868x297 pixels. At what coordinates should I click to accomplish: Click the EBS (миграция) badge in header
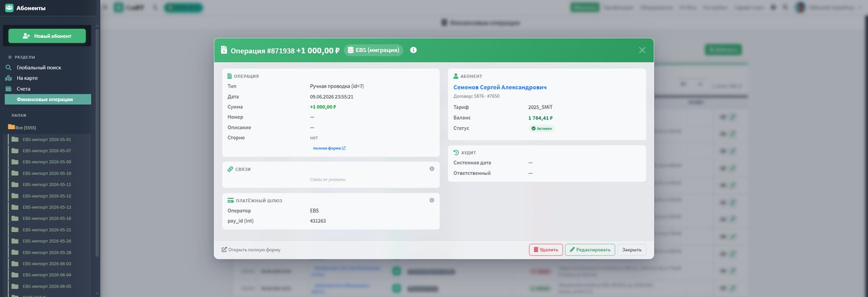[x=373, y=50]
